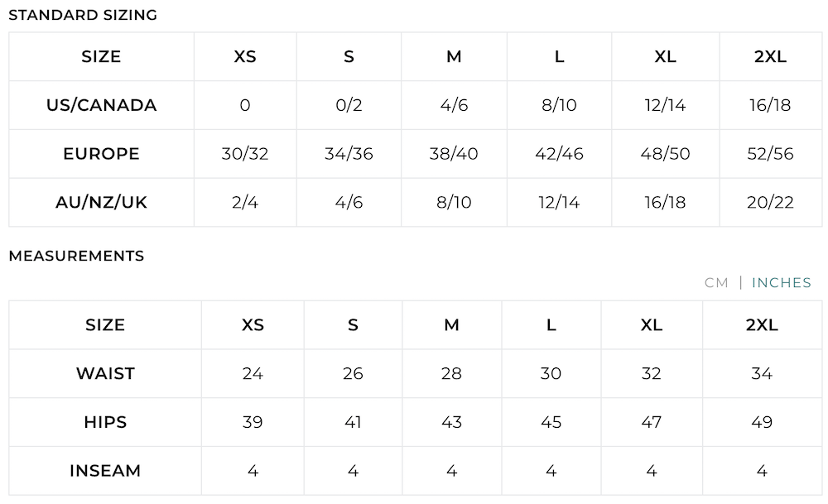The height and width of the screenshot is (504, 828).
Task: Click hips measurement value 43
Action: tap(451, 422)
